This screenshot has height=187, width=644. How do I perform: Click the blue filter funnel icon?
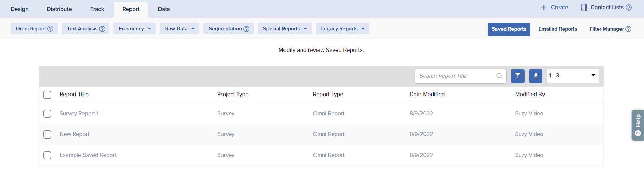click(518, 76)
